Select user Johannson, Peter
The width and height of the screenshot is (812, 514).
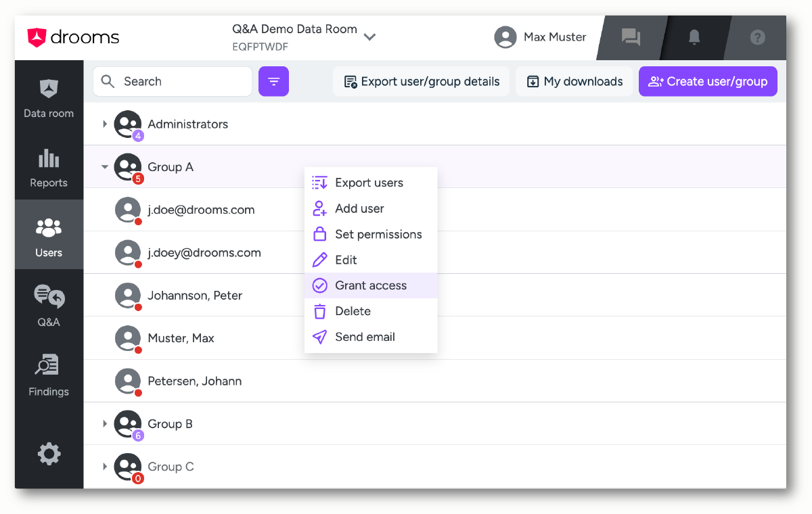click(x=195, y=296)
